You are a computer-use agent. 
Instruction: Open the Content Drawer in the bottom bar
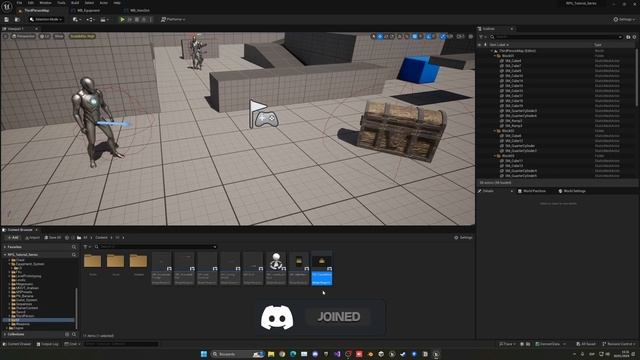[x=17, y=344]
